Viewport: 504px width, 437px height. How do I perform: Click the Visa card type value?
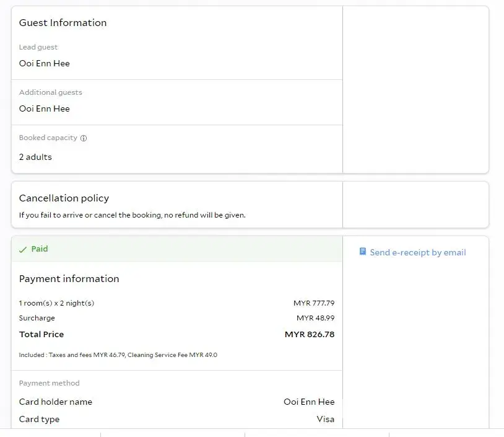coord(326,419)
